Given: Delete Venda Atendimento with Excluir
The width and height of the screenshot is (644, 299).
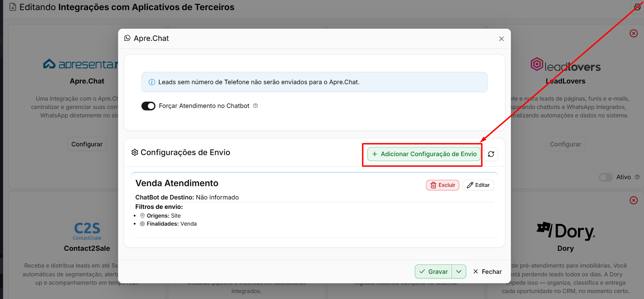Looking at the screenshot, I should (x=442, y=185).
